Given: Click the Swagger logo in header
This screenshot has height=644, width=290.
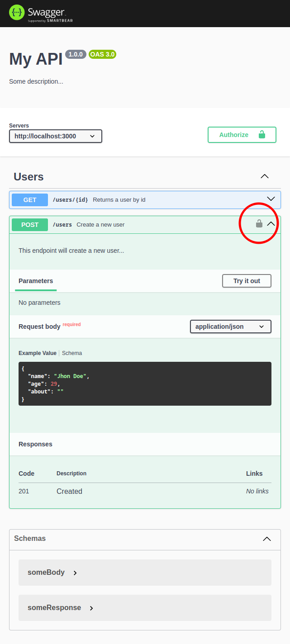Looking at the screenshot, I should point(41,14).
